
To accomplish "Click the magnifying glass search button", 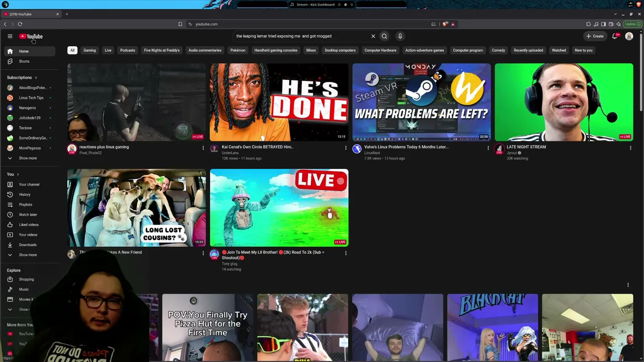I will [384, 36].
